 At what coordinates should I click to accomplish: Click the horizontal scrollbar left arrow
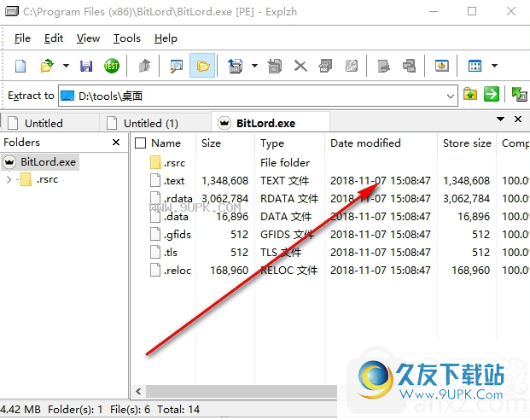(x=138, y=391)
